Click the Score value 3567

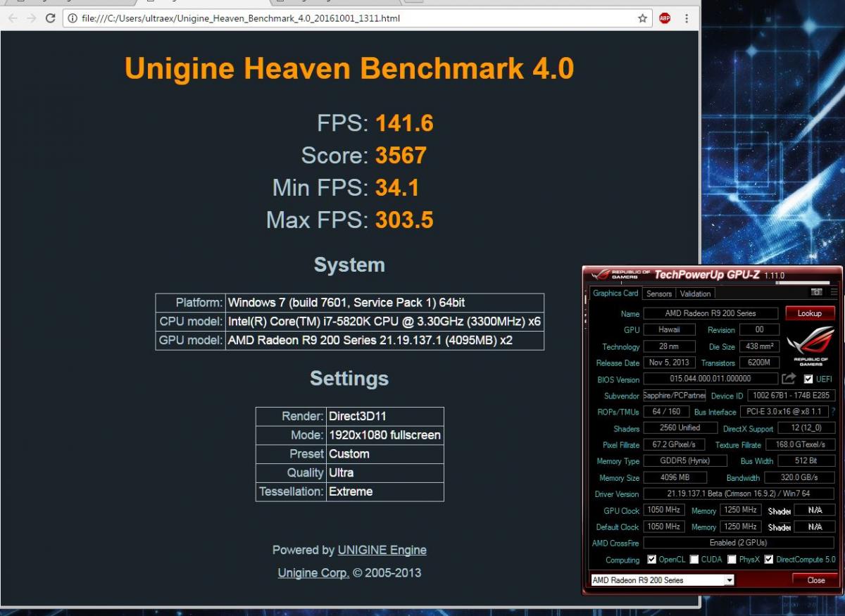[401, 156]
